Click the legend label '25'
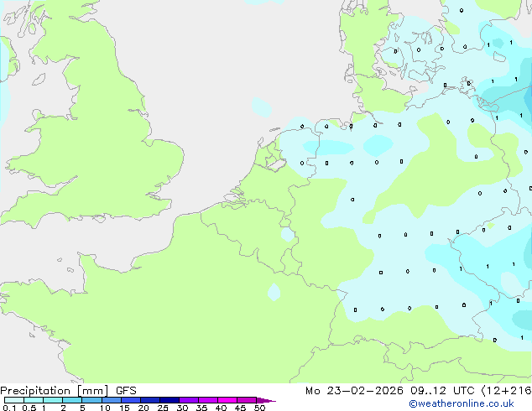Image resolution: width=532 pixels, height=411 pixels. tap(163, 408)
